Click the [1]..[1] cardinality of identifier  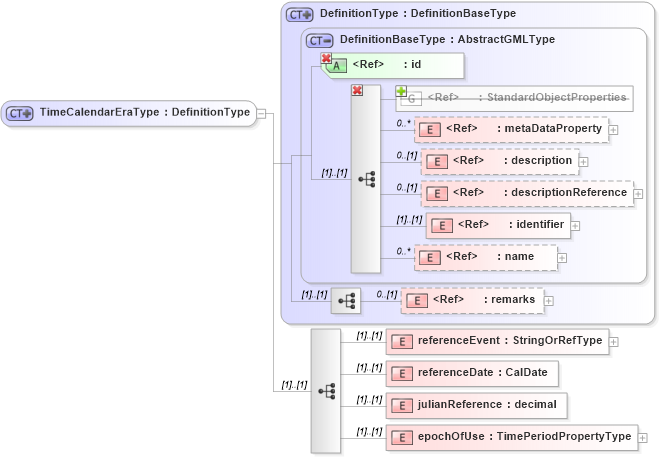pos(409,219)
